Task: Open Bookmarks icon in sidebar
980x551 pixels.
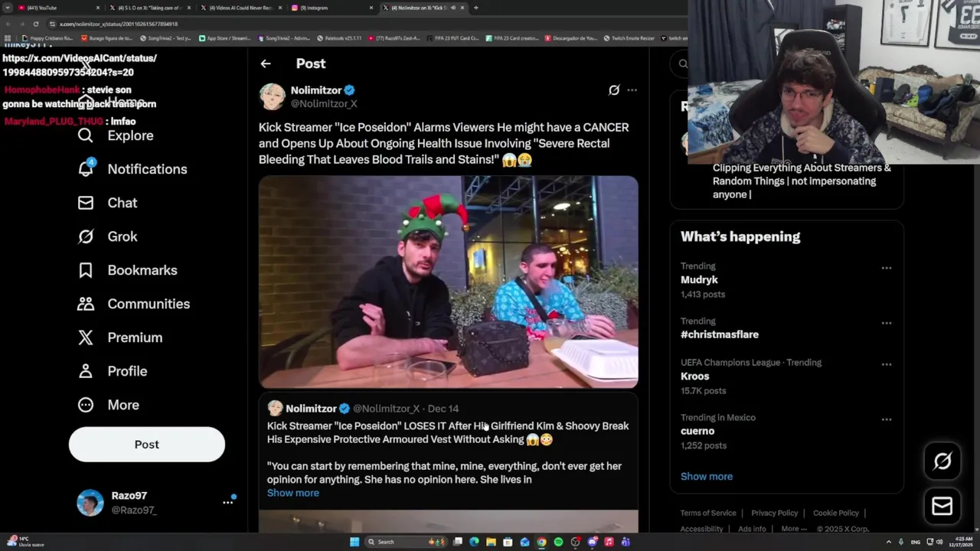Action: click(x=86, y=270)
